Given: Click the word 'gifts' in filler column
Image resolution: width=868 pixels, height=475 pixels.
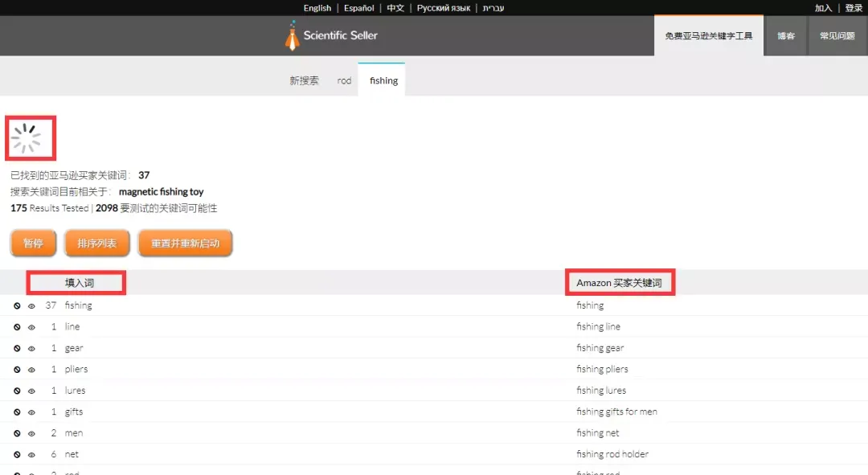Looking at the screenshot, I should point(74,412).
